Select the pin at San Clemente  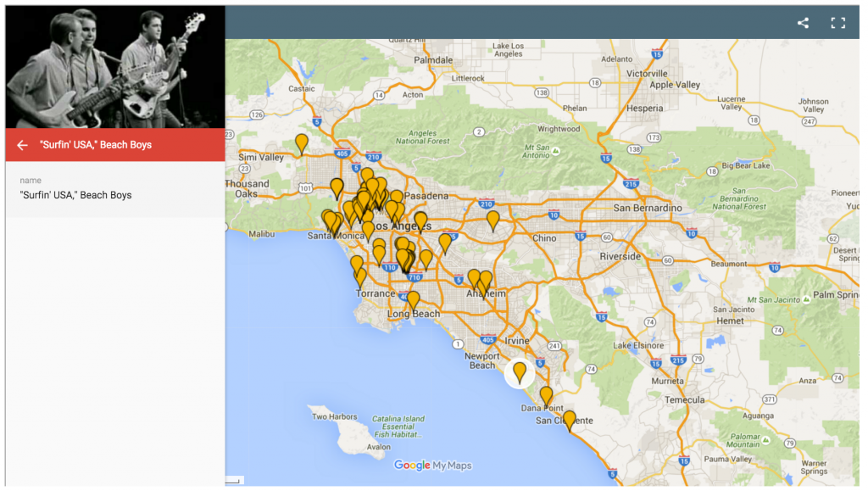click(570, 419)
